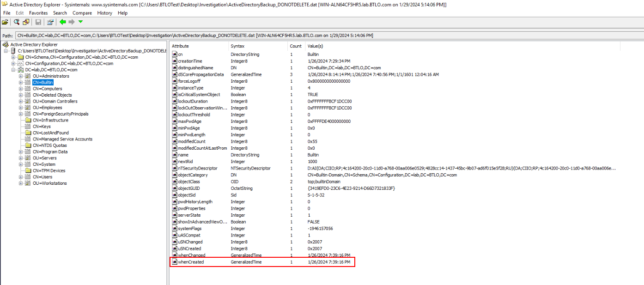Image resolution: width=644 pixels, height=285 pixels.
Task: Sort by the Attribute column header
Action: coord(199,46)
